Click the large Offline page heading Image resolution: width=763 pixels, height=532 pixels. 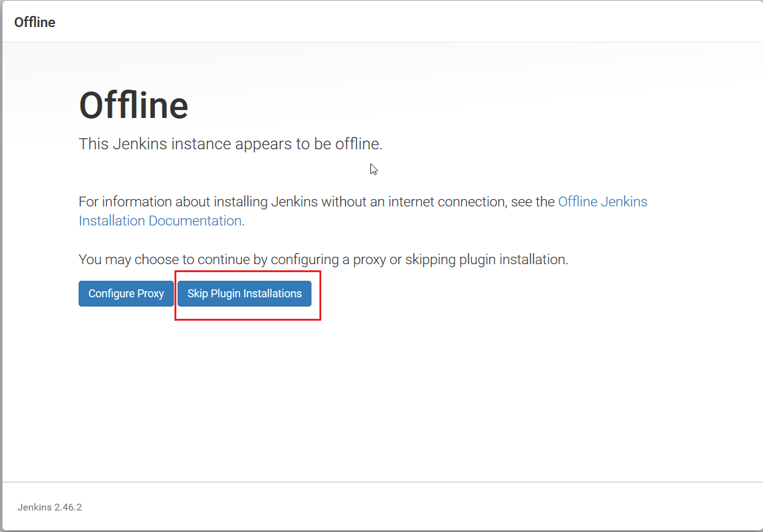(x=133, y=106)
